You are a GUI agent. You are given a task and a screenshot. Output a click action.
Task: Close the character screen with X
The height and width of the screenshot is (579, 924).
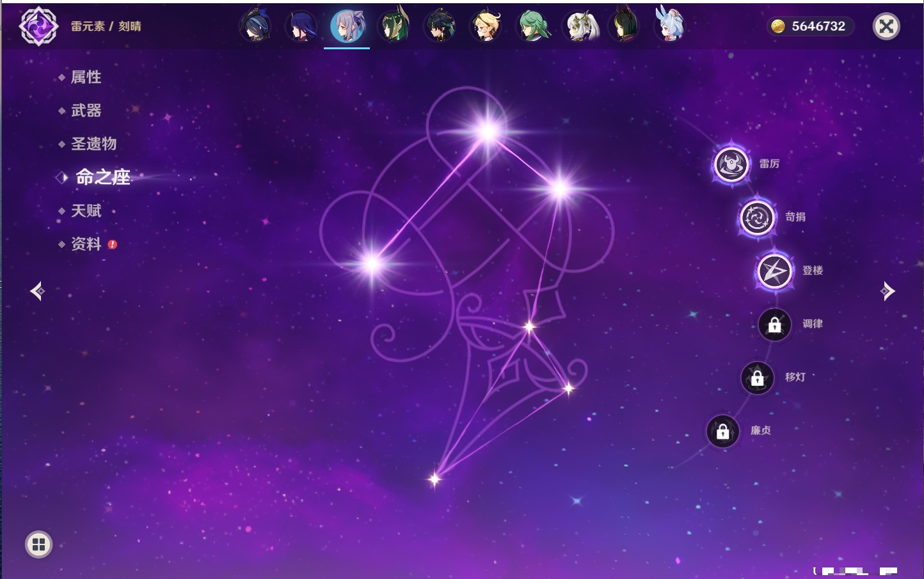coord(886,26)
